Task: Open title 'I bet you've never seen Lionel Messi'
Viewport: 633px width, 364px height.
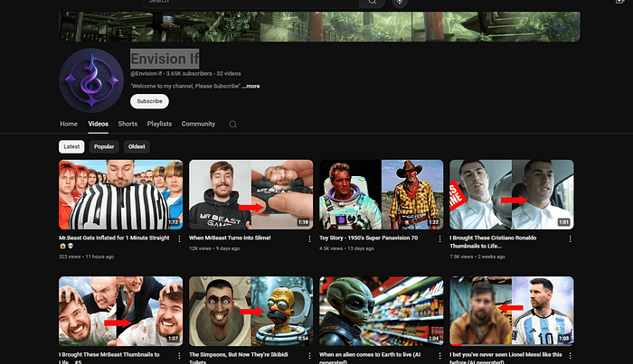Action: (x=505, y=358)
